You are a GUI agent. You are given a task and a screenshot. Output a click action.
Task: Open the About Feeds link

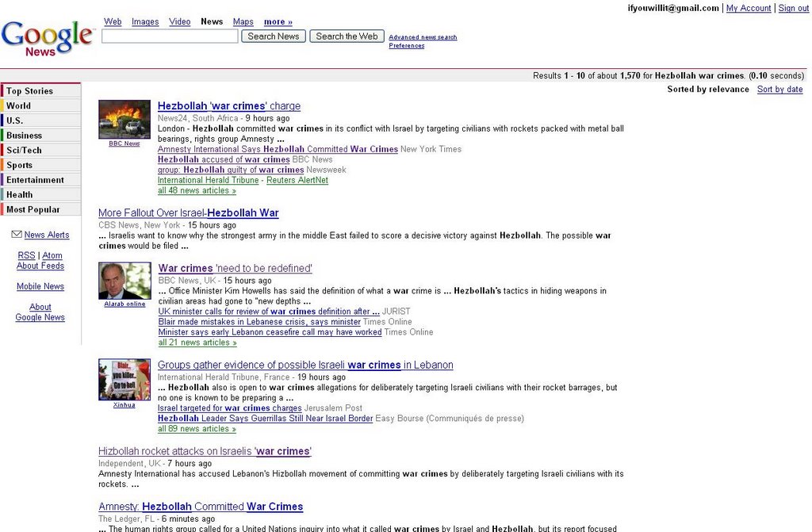(x=40, y=266)
